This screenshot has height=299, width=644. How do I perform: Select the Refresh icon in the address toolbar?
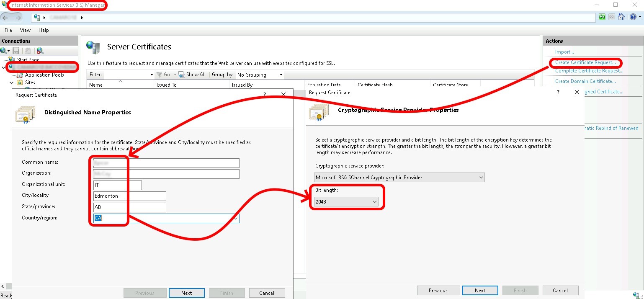(602, 17)
